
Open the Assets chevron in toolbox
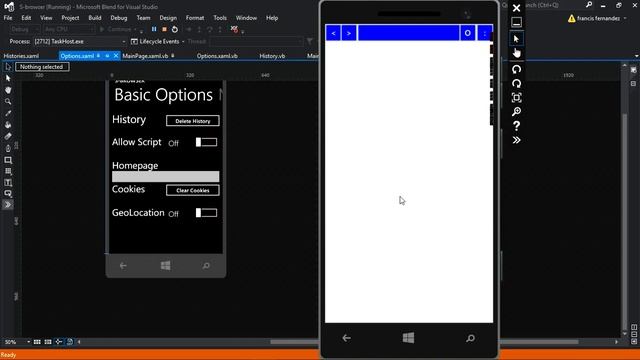coord(8,205)
